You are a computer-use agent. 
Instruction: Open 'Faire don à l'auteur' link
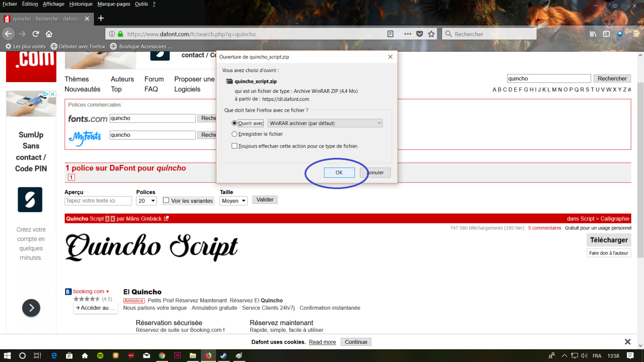[x=609, y=253]
